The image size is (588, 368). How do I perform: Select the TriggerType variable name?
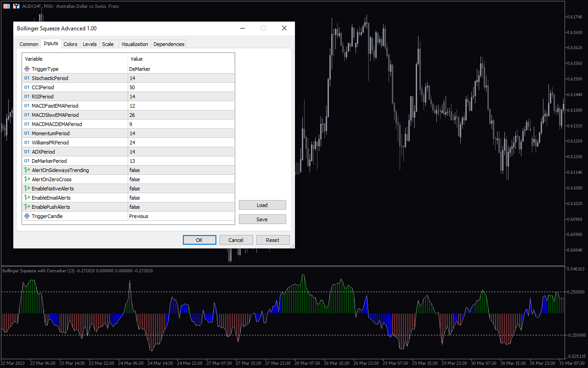point(45,69)
